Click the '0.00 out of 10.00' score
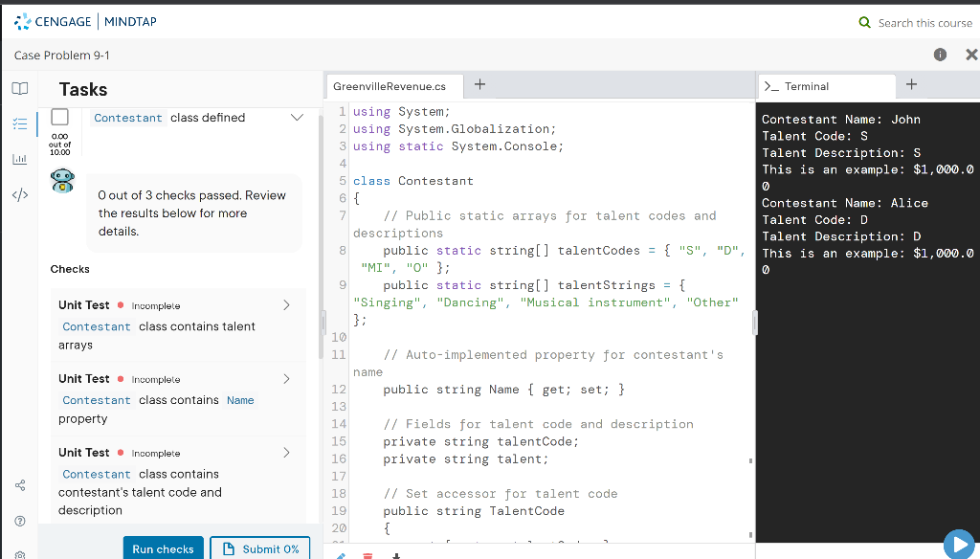 click(60, 145)
